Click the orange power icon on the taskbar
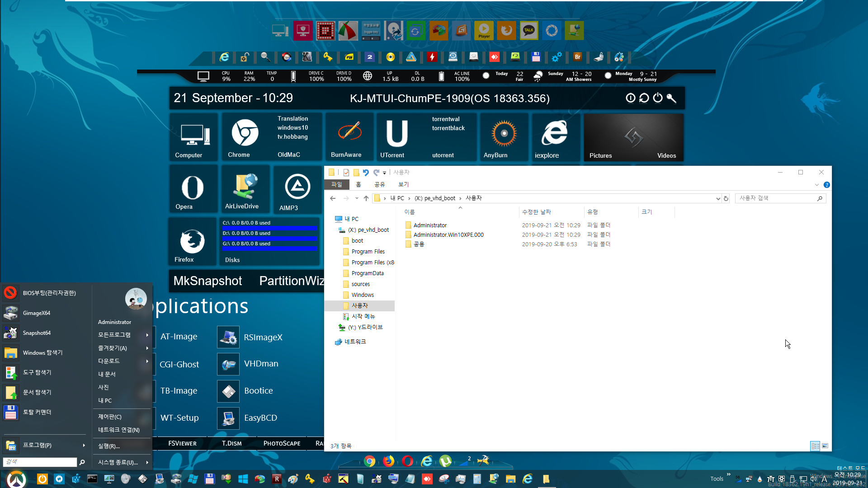868x488 pixels. click(x=42, y=479)
